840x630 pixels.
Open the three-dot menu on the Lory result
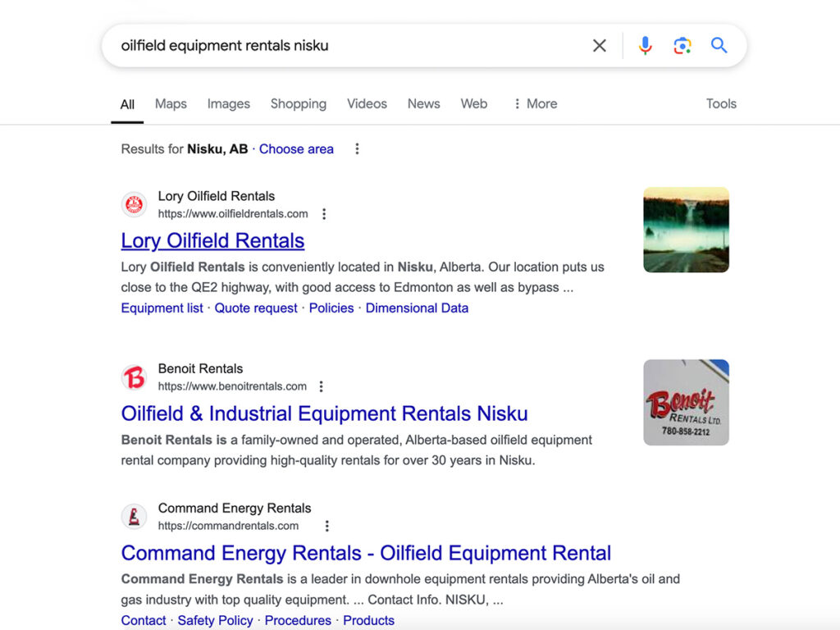pyautogui.click(x=325, y=213)
